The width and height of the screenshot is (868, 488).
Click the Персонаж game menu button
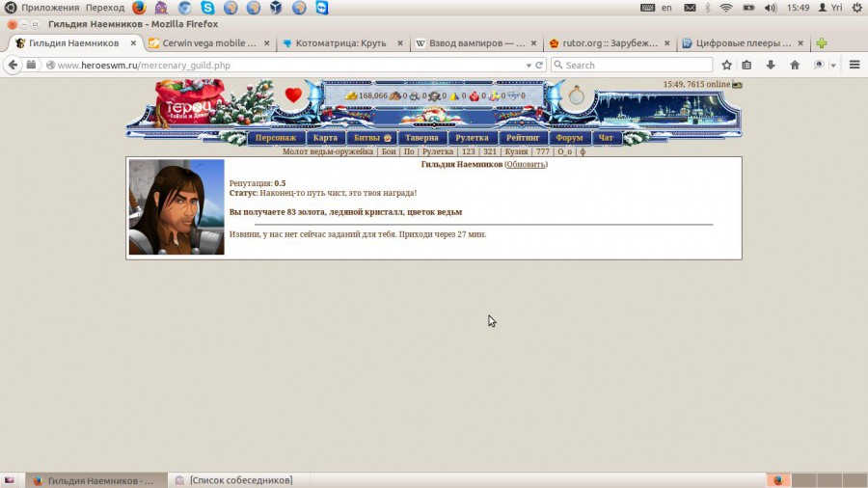pyautogui.click(x=276, y=138)
